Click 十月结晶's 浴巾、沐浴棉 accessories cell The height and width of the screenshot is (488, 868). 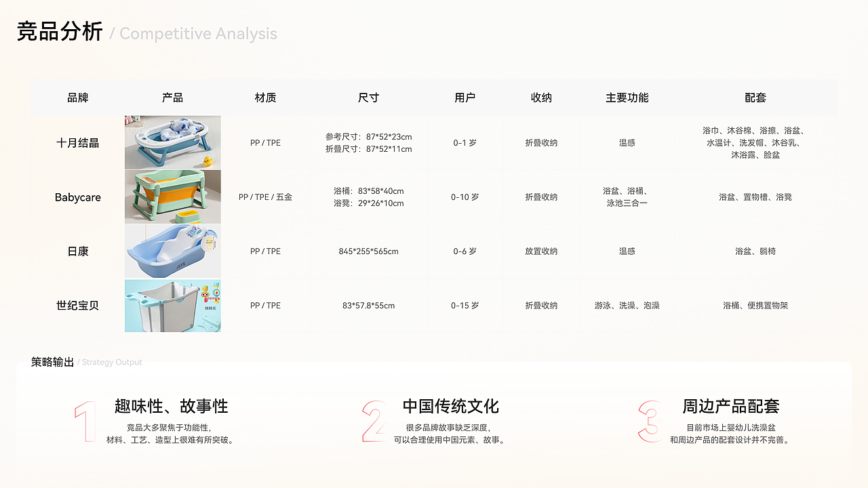tap(755, 143)
